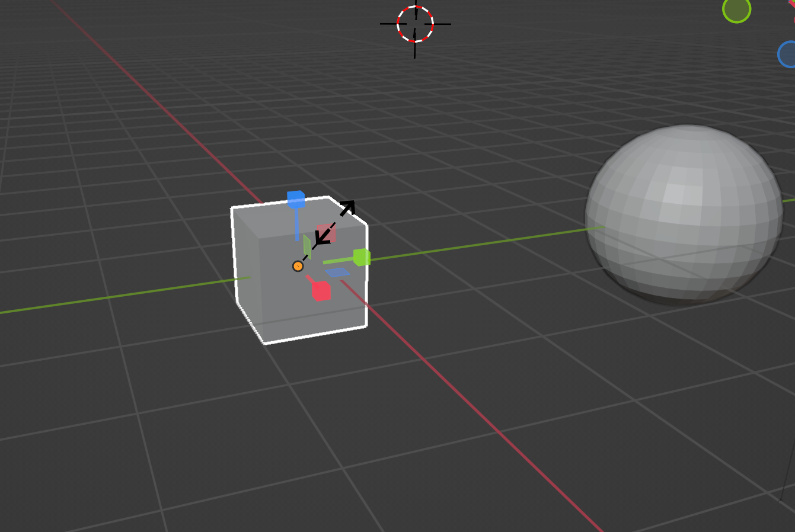795x532 pixels.
Task: Click the small green plane gizmo square
Action: [x=307, y=246]
